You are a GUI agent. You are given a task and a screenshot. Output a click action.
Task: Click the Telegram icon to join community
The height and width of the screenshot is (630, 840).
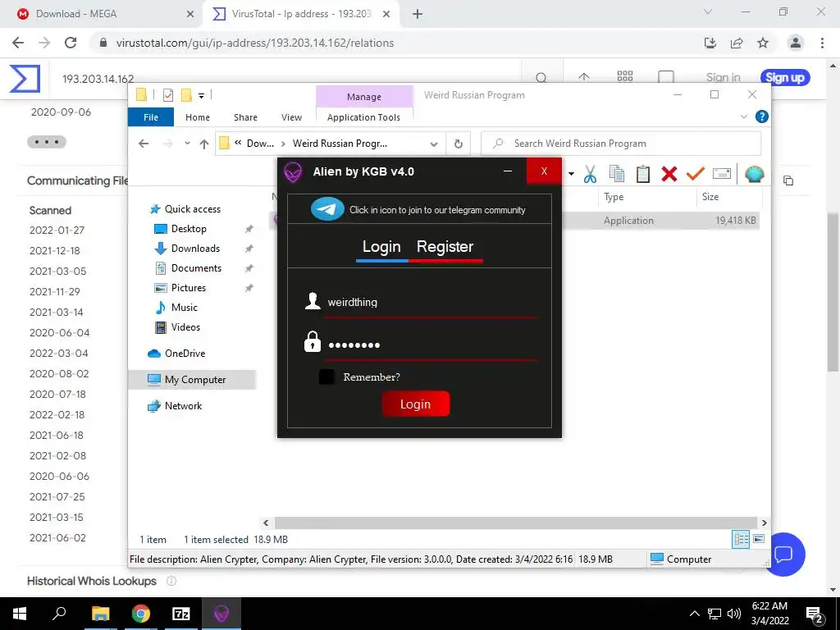[x=327, y=209]
